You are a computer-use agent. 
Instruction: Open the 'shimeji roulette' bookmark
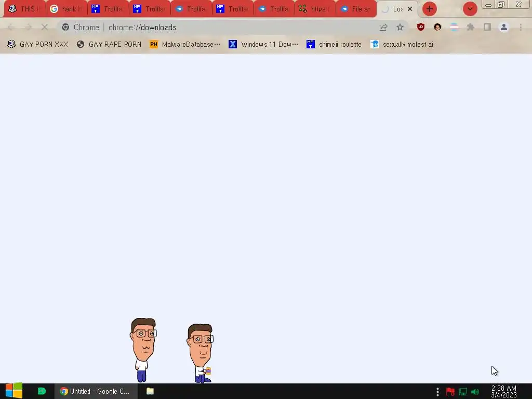(x=334, y=44)
